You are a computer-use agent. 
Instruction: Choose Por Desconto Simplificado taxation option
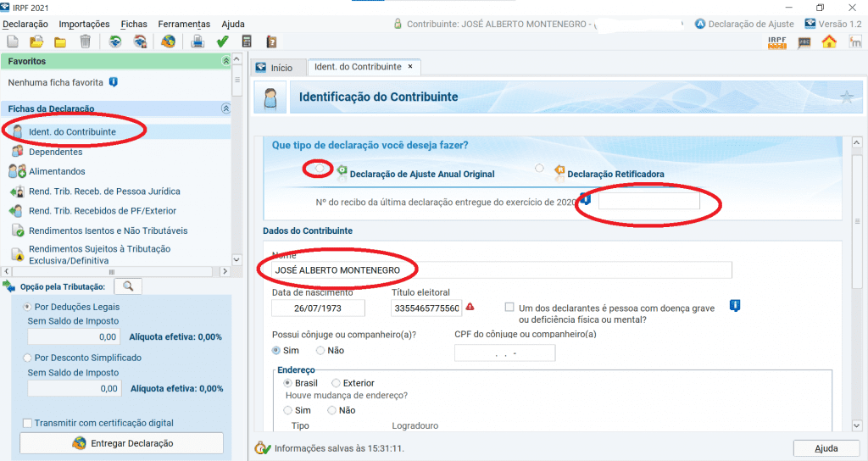(x=27, y=358)
